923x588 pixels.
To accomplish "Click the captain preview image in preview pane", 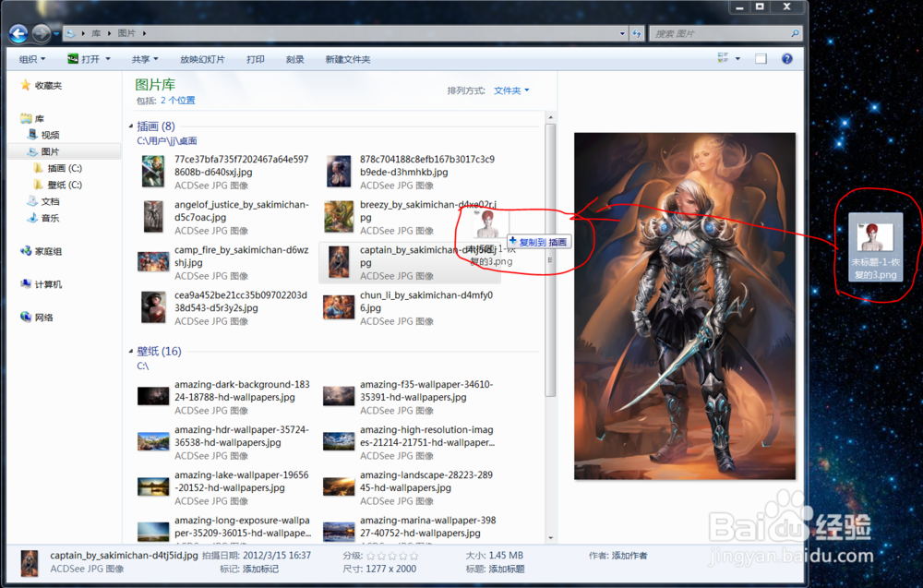I will click(x=685, y=306).
